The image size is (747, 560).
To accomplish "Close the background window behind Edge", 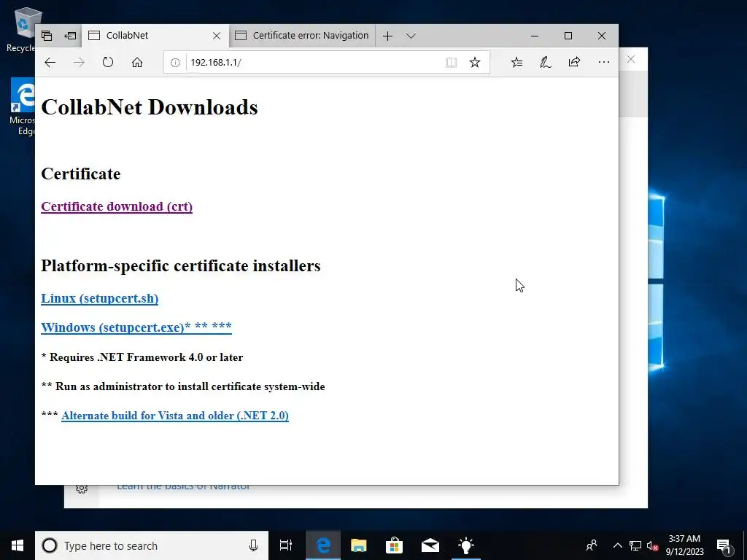I will (631, 59).
